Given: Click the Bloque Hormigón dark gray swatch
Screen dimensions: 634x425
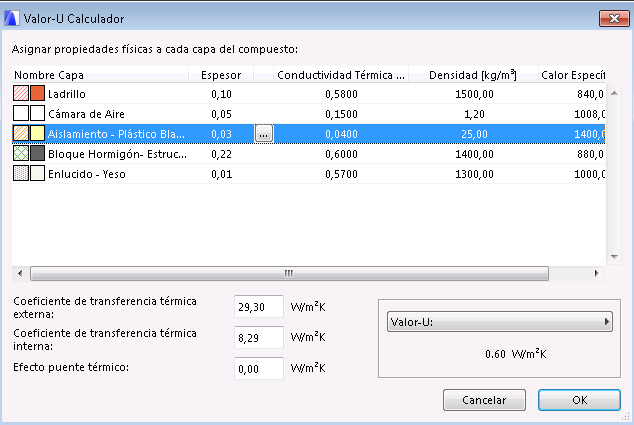Looking at the screenshot, I should [x=37, y=153].
